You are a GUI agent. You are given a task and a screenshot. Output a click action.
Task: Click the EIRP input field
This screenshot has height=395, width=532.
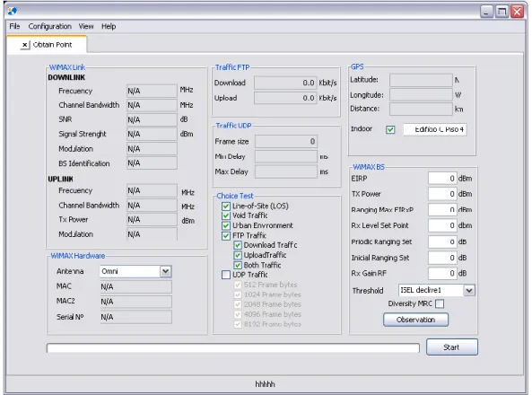(442, 179)
